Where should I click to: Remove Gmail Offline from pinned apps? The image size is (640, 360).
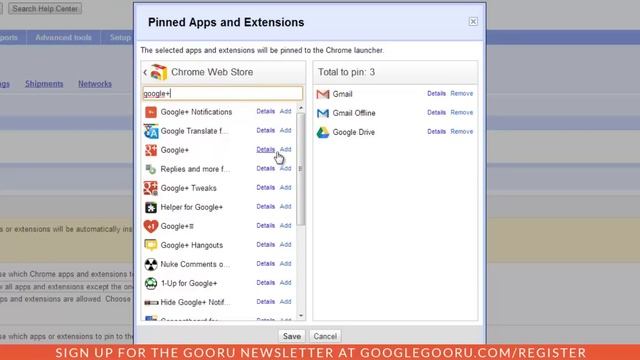(x=462, y=113)
